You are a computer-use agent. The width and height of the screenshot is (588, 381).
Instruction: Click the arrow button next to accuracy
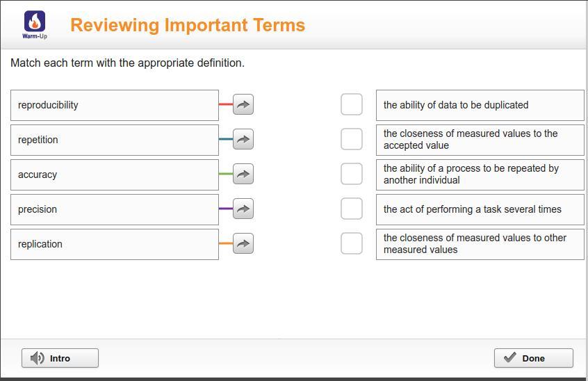[243, 175]
